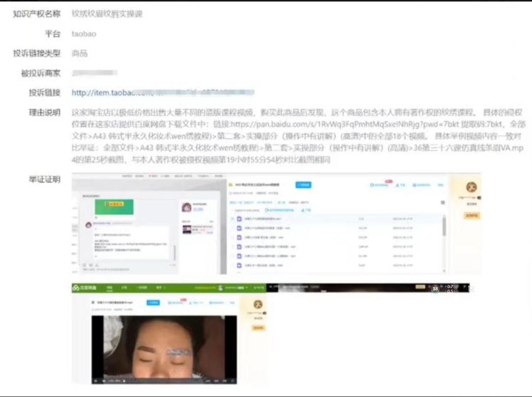The width and height of the screenshot is (532, 397).
Task: Click the round avatar beside the file list
Action: click(471, 187)
